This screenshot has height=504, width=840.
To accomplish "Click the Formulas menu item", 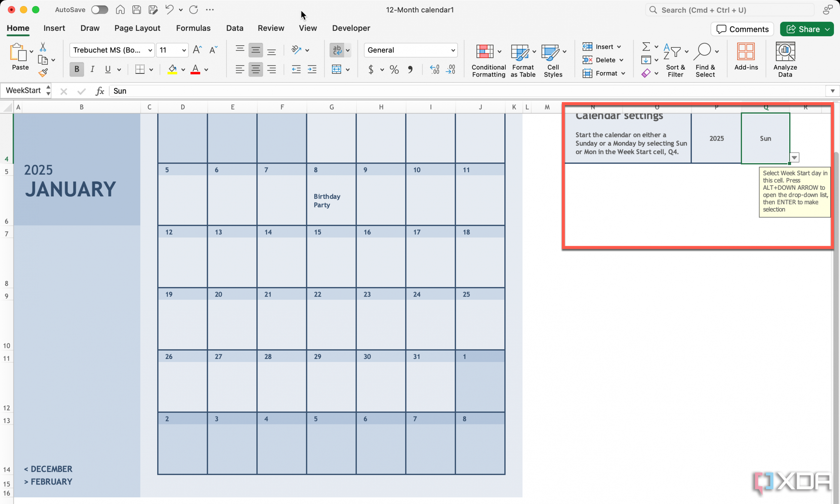I will click(x=193, y=28).
